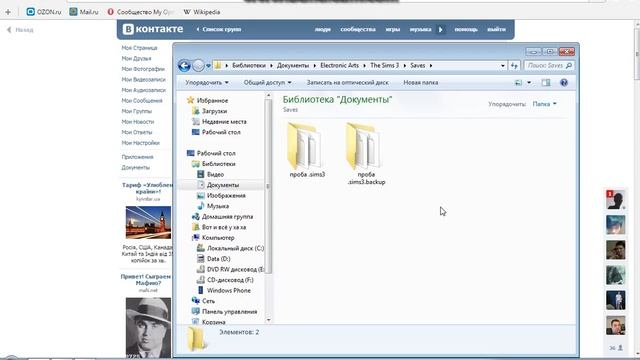Open Explorer help icon
The width and height of the screenshot is (640, 360).
tap(564, 83)
